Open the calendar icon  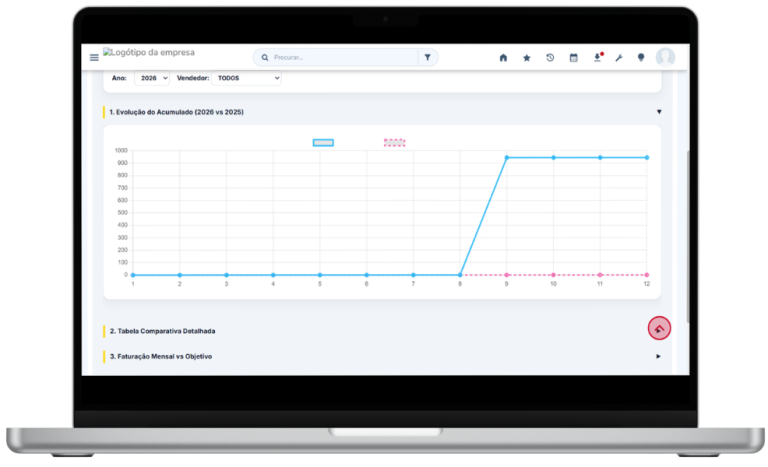574,58
